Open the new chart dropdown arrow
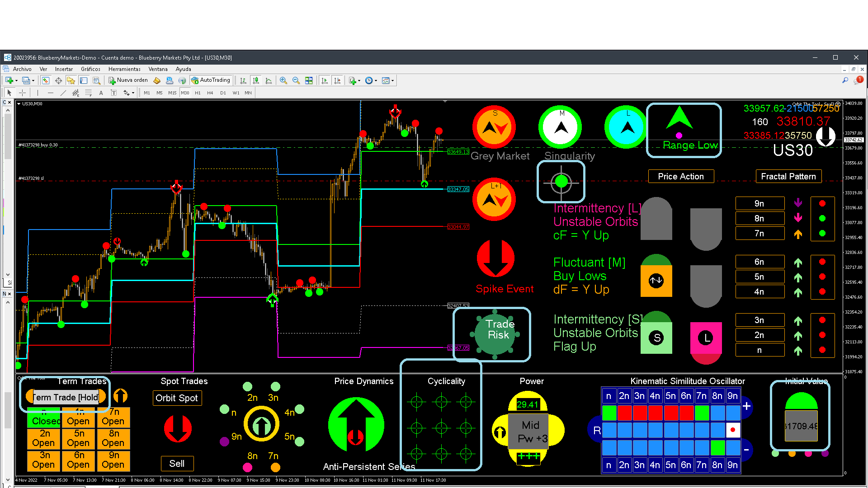The height and width of the screenshot is (488, 868). pyautogui.click(x=16, y=81)
